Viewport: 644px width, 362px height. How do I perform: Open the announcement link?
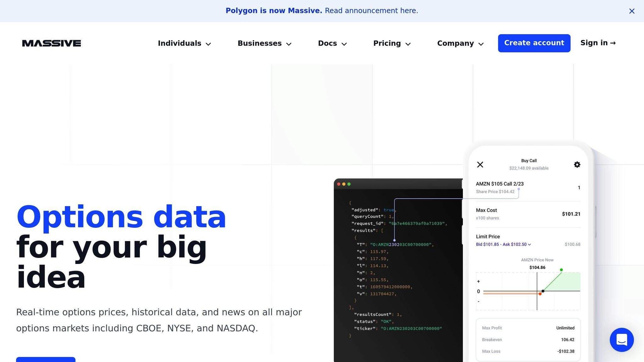371,10
